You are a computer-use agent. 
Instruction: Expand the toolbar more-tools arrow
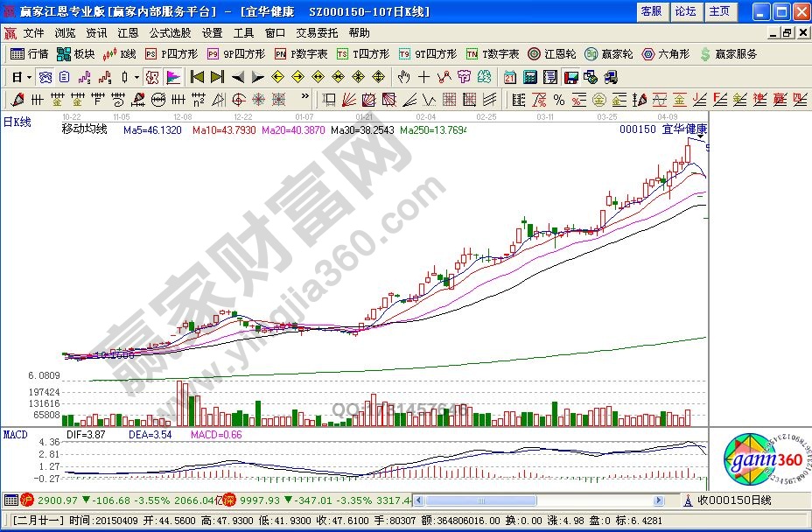click(136, 76)
